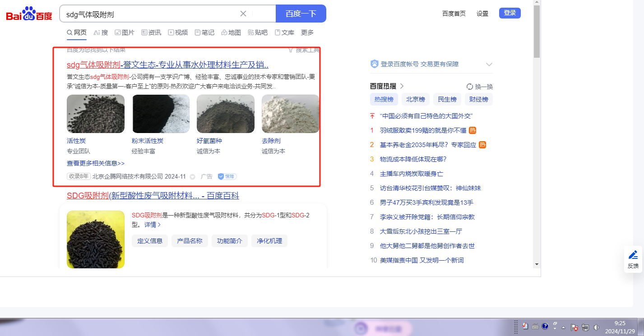Click the 百度一下 search button

click(301, 14)
